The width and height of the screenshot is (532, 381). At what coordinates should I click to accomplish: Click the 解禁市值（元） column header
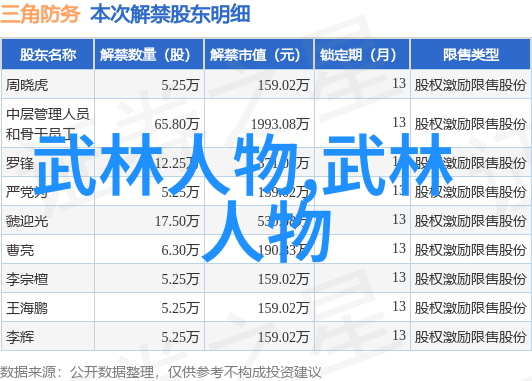tap(259, 55)
